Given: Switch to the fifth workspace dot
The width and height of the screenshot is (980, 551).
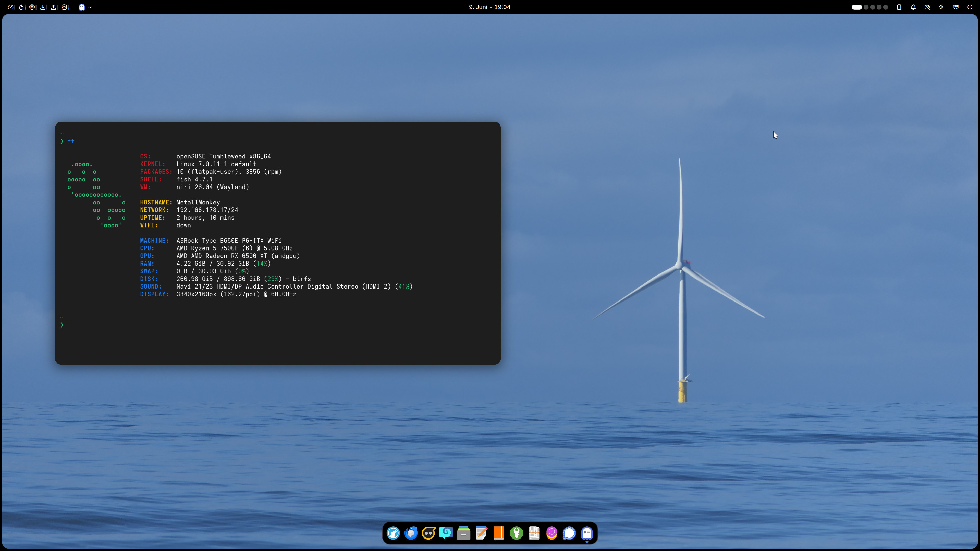Looking at the screenshot, I should point(886,7).
